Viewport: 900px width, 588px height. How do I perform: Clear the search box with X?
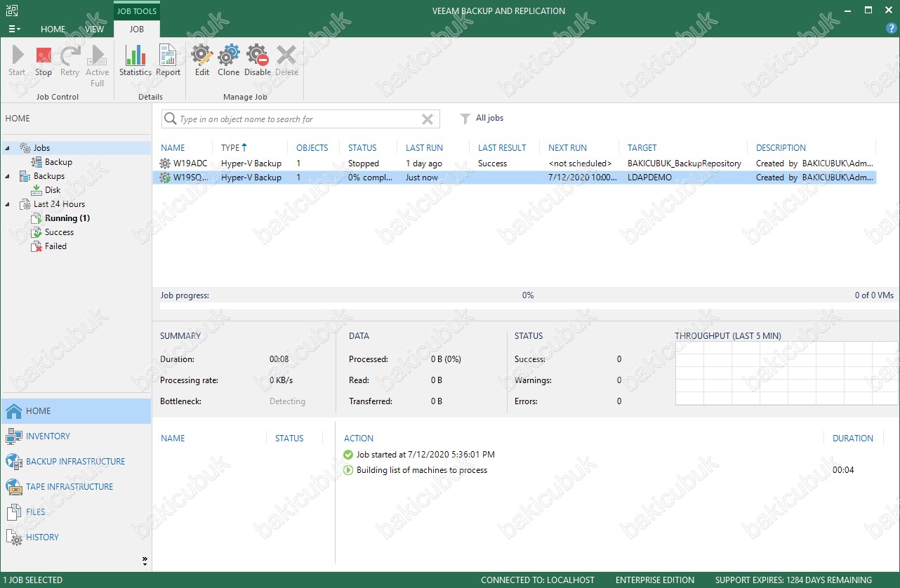(x=427, y=119)
